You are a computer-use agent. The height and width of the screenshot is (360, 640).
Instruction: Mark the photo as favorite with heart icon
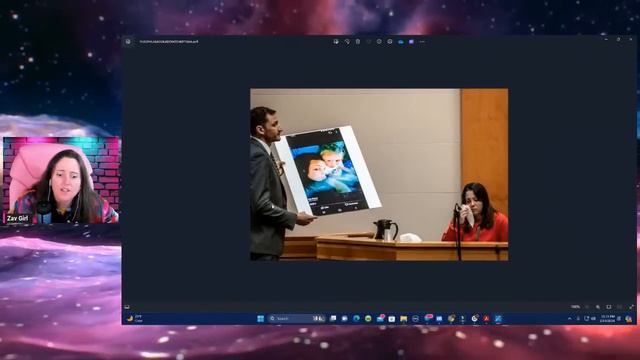tap(369, 42)
